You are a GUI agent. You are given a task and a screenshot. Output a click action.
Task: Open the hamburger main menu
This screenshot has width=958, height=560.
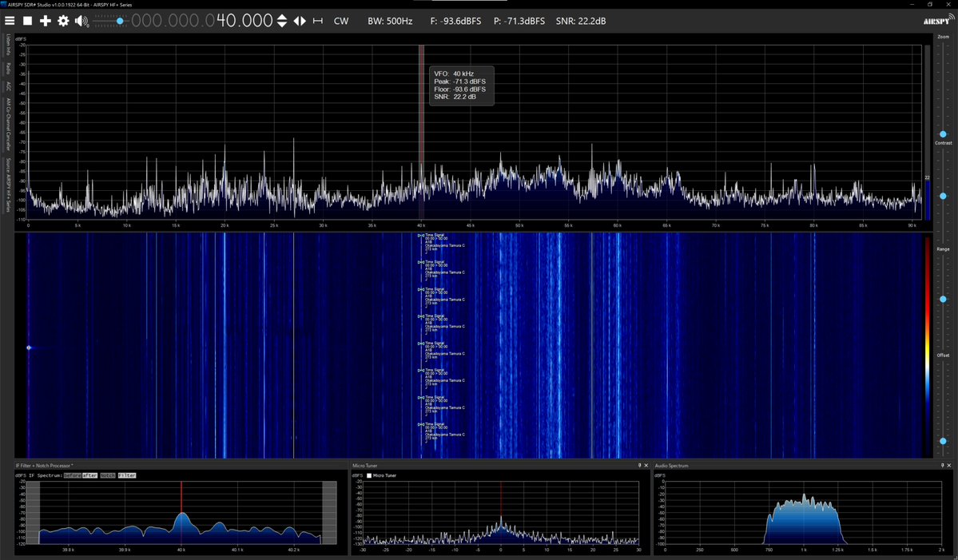pyautogui.click(x=9, y=21)
